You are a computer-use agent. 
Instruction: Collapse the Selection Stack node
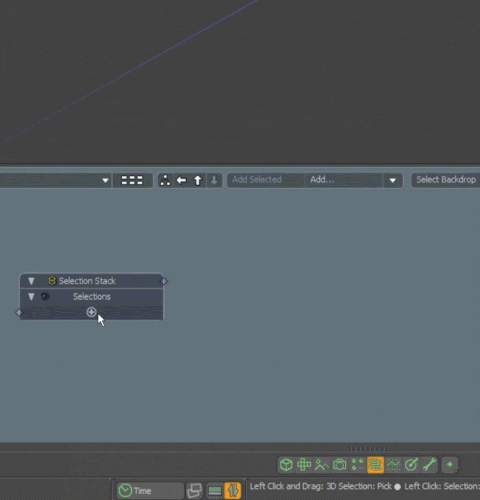31,281
